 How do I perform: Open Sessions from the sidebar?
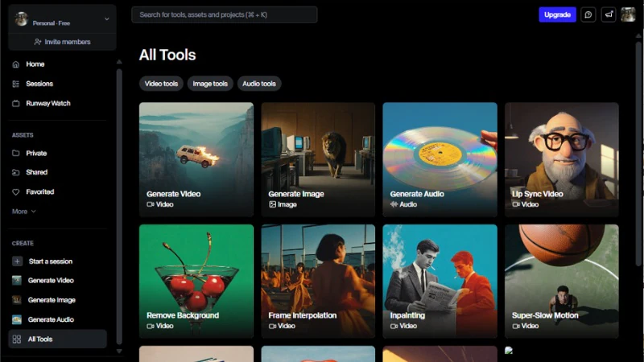pyautogui.click(x=39, y=84)
